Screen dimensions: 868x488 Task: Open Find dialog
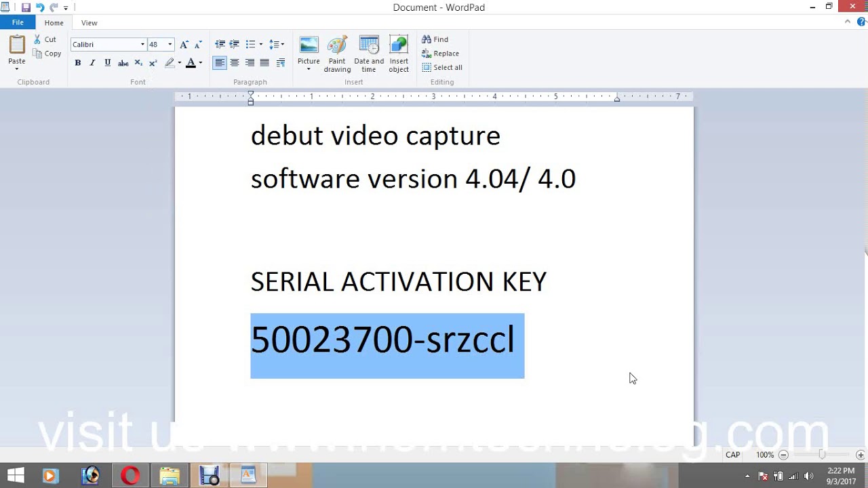(435, 39)
